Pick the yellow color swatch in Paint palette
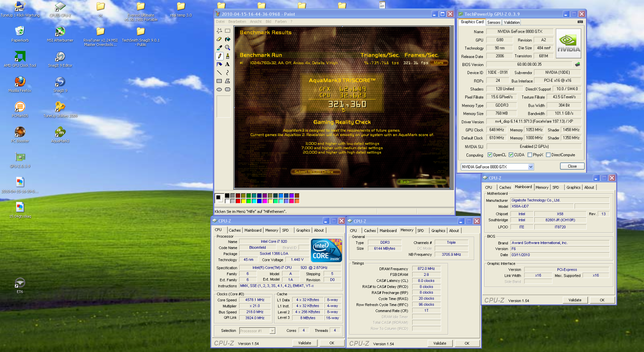644x352 pixels. [243, 201]
